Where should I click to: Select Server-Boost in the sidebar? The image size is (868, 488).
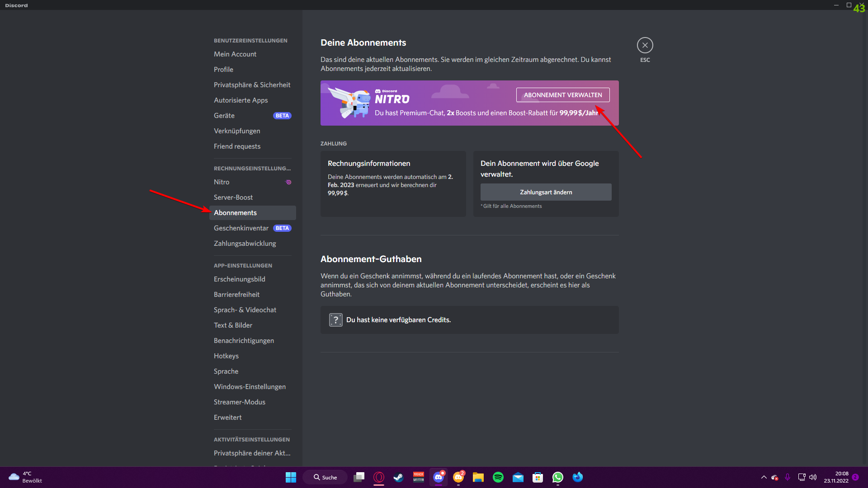pos(233,197)
